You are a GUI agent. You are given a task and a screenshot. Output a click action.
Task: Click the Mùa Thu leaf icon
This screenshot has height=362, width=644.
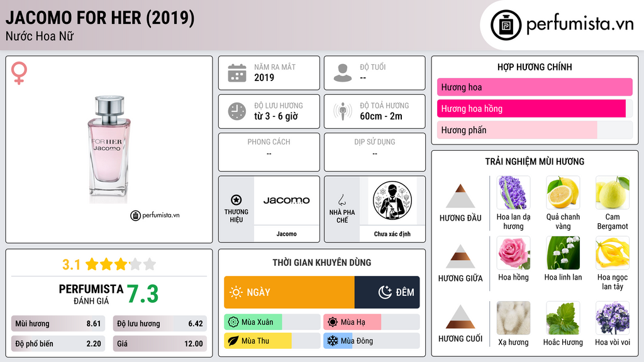coord(233,341)
